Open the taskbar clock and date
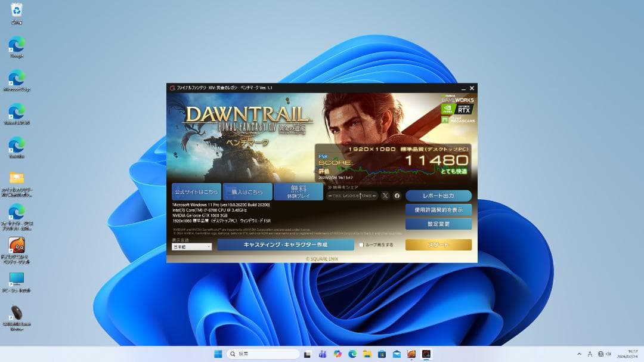This screenshot has width=644, height=362. 627,354
